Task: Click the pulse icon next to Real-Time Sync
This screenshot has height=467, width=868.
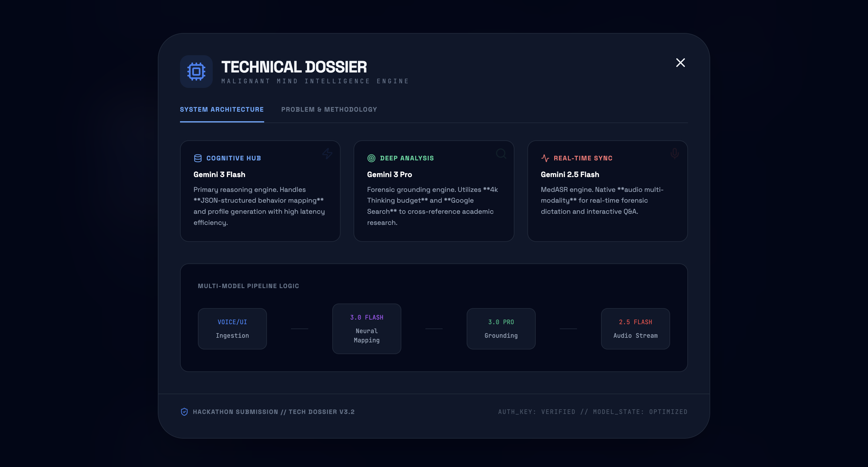Action: pos(545,158)
